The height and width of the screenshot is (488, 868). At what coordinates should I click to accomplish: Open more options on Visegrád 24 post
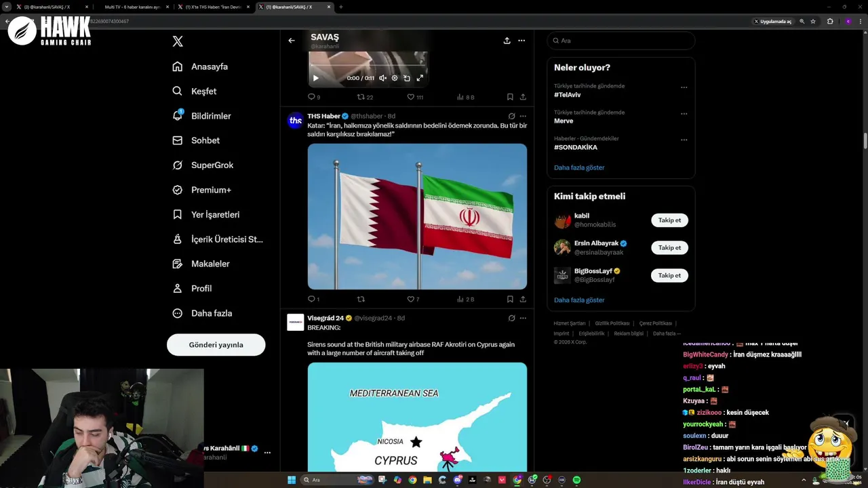pyautogui.click(x=523, y=318)
